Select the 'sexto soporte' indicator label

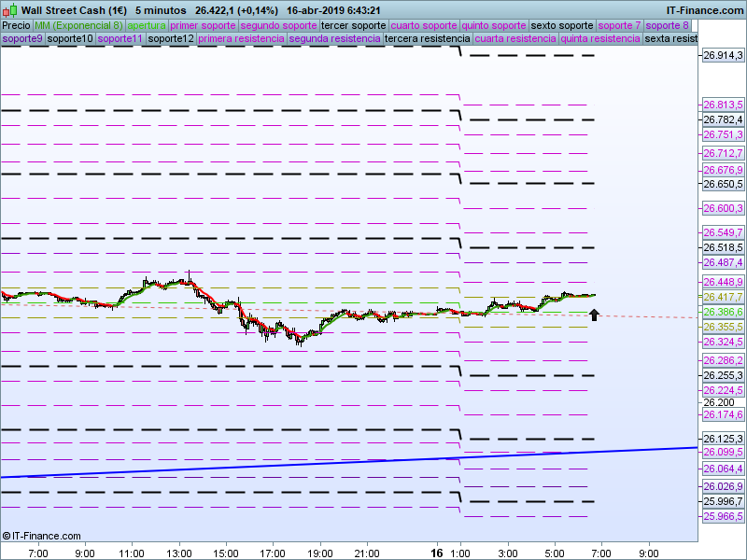[561, 25]
